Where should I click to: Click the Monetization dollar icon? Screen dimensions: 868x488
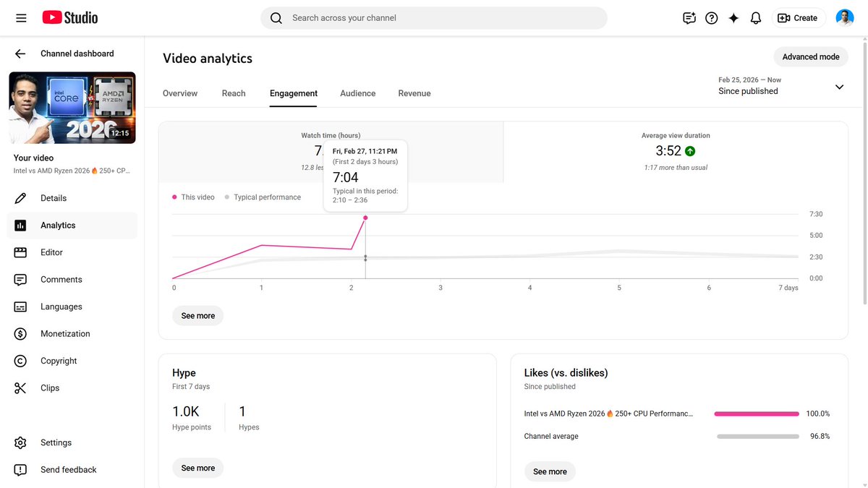20,334
